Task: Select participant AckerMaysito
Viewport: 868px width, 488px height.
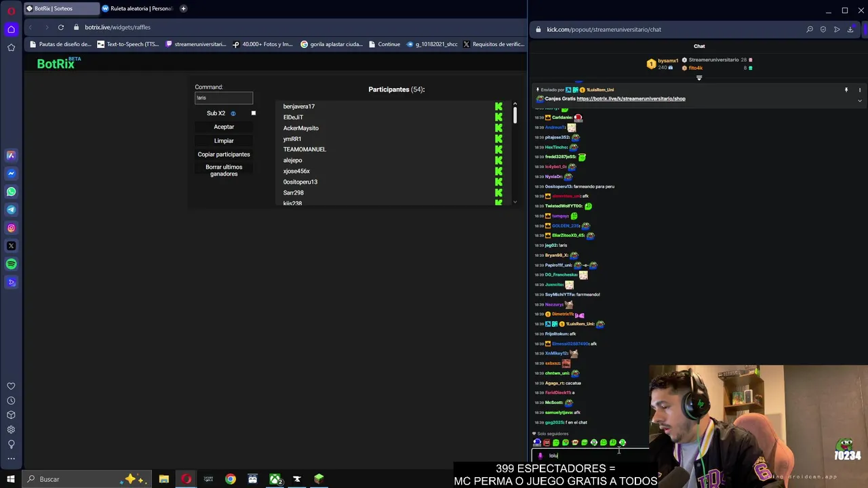Action: (x=301, y=128)
